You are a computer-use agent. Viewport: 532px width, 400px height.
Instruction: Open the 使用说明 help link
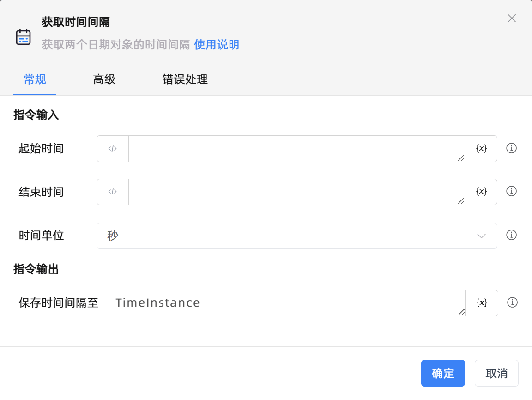(x=217, y=45)
